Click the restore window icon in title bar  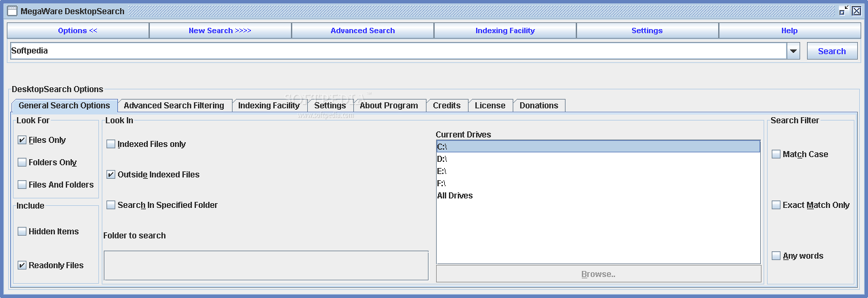point(844,11)
